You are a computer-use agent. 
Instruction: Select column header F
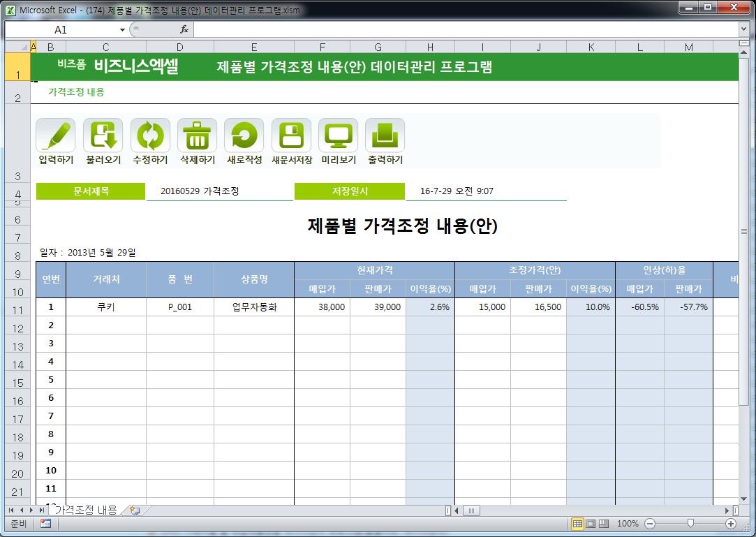(322, 47)
